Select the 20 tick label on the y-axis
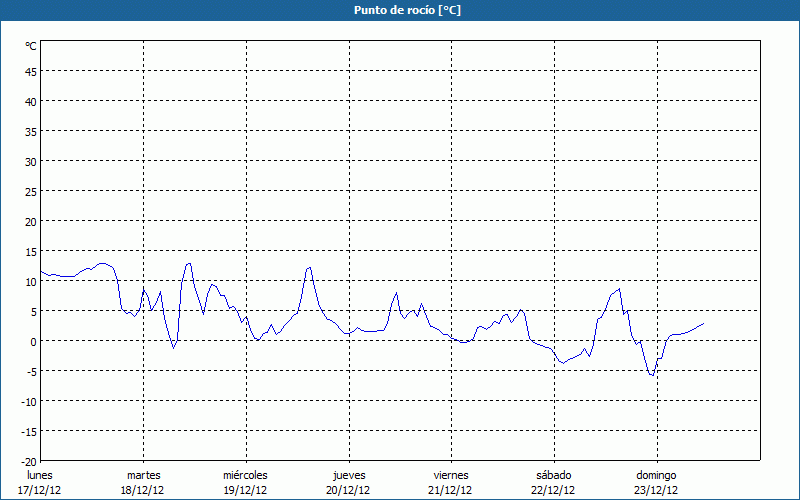 31,221
